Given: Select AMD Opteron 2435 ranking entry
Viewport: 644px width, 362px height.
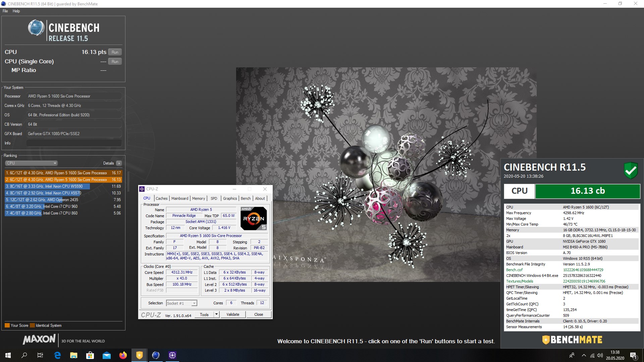Looking at the screenshot, I should pyautogui.click(x=63, y=200).
